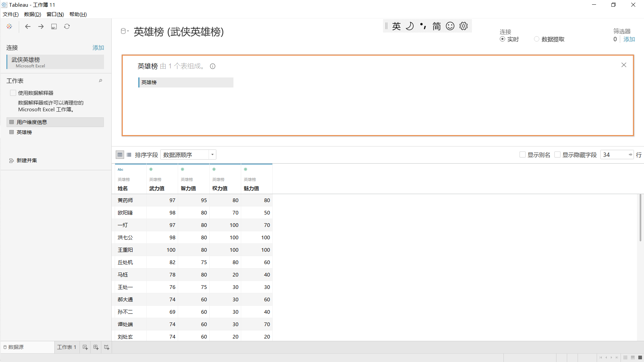Add a new dashboard tab icon
This screenshot has height=362, width=644.
(x=96, y=347)
